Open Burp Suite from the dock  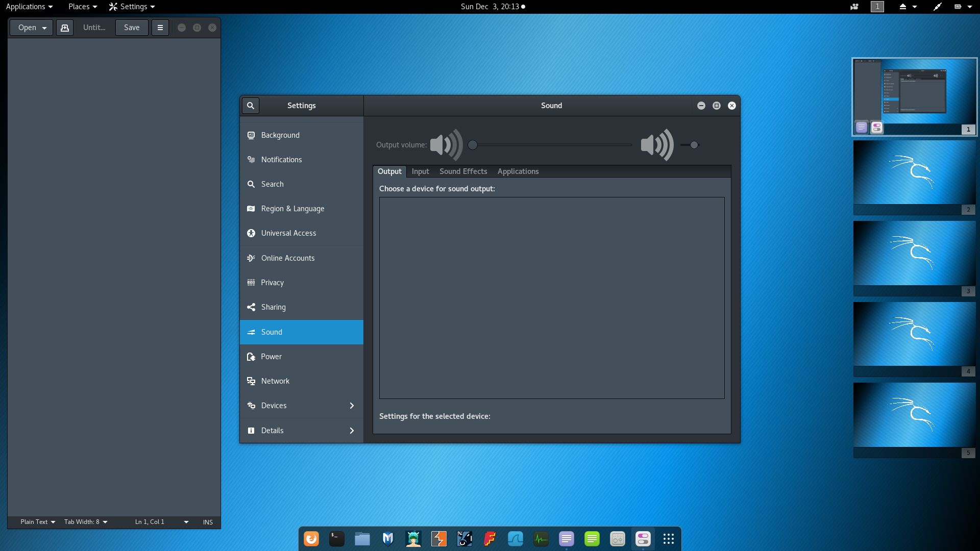(439, 539)
